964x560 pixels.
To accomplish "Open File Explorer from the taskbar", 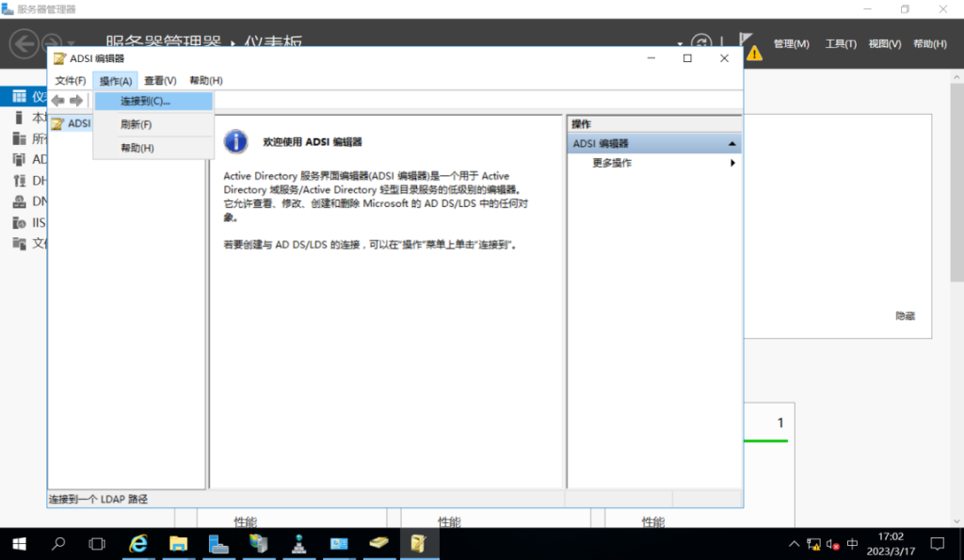I will 178,544.
